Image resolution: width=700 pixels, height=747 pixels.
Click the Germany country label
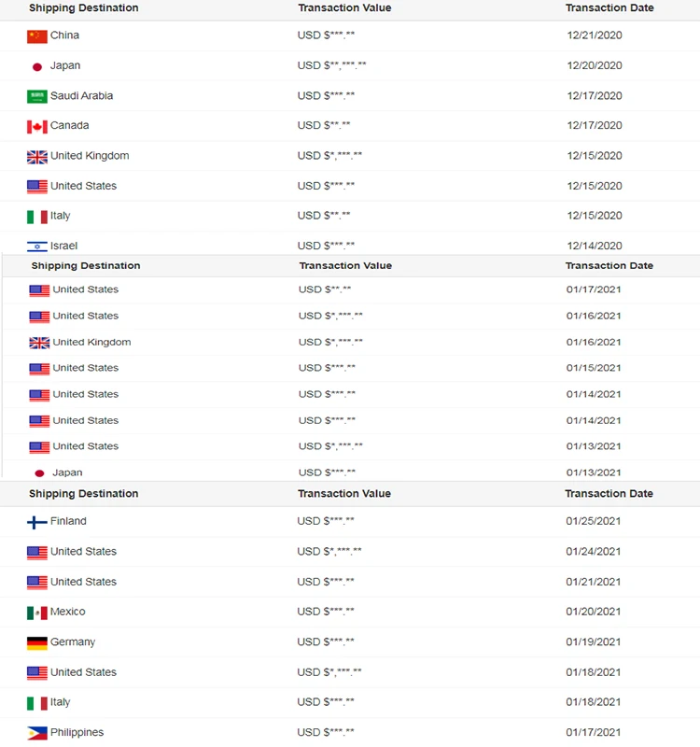(x=73, y=642)
